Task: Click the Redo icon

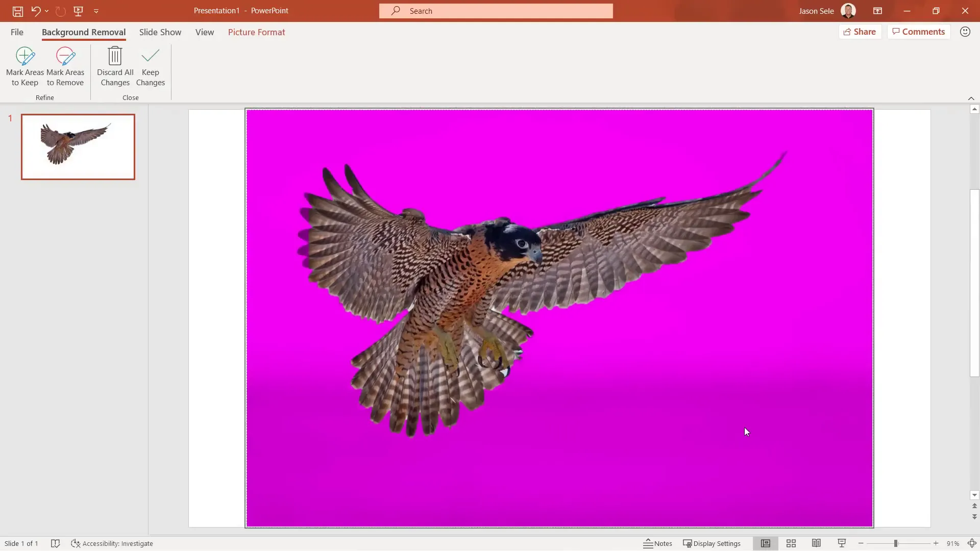Action: coord(60,11)
